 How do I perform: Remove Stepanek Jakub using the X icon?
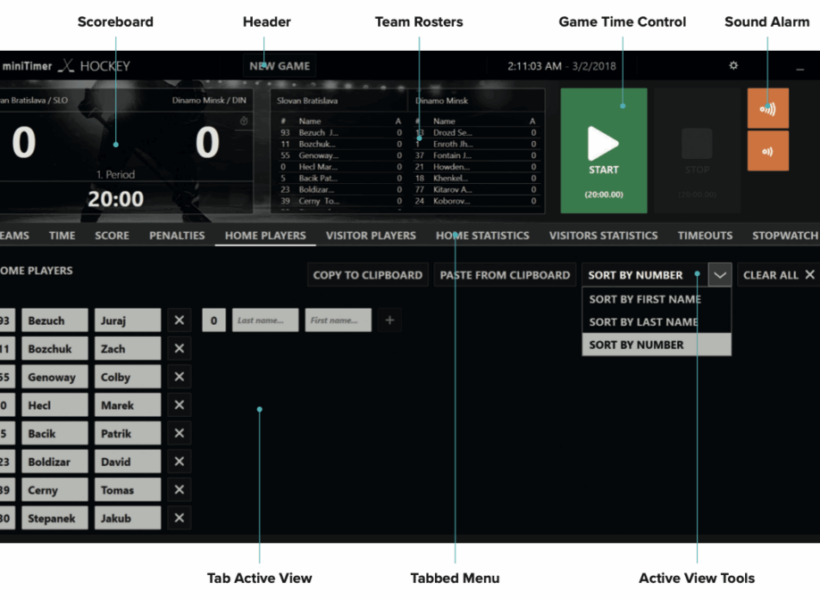tap(179, 518)
